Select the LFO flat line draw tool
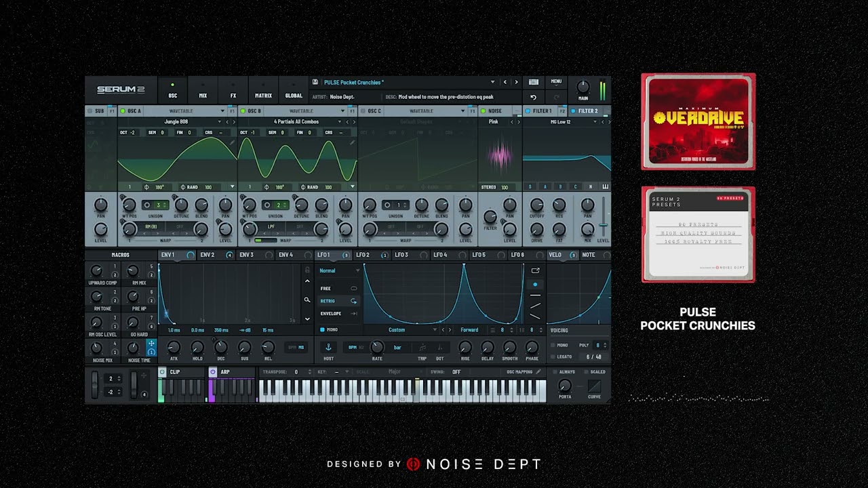The image size is (868, 488). (535, 296)
